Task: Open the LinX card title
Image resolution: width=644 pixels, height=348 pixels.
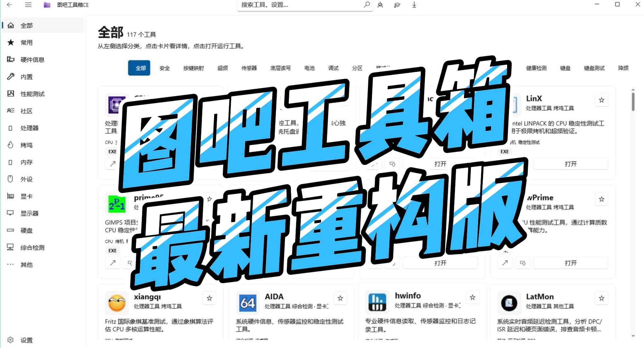Action: pyautogui.click(x=534, y=99)
